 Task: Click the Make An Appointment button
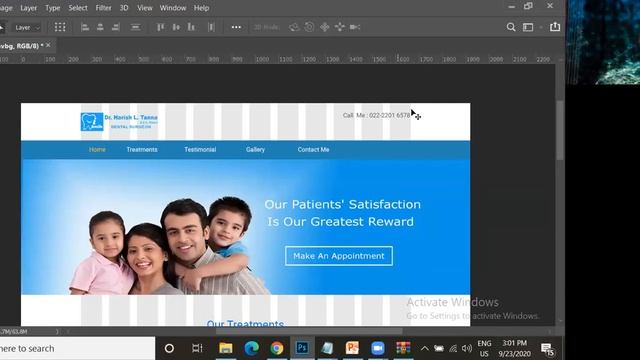339,256
